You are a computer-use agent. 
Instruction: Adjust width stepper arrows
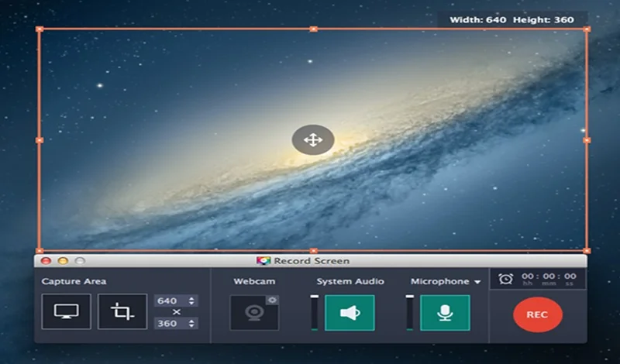191,300
